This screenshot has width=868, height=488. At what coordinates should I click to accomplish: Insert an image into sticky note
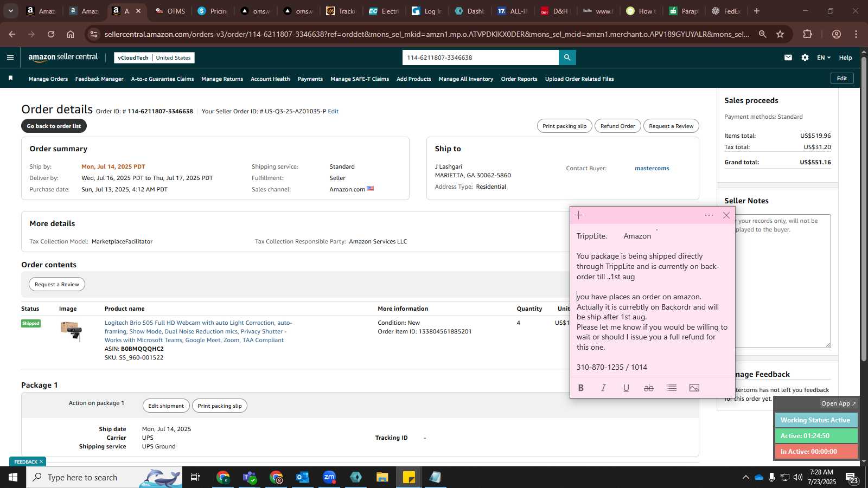[694, 388]
